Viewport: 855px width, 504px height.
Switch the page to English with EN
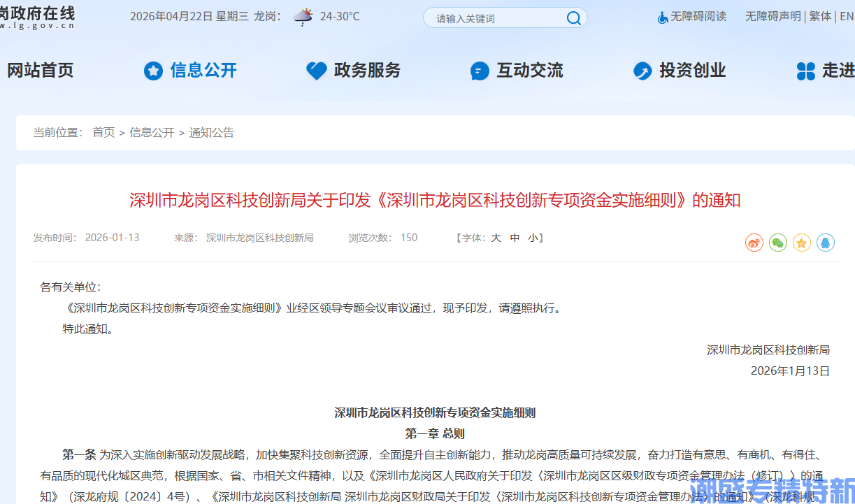coord(848,16)
